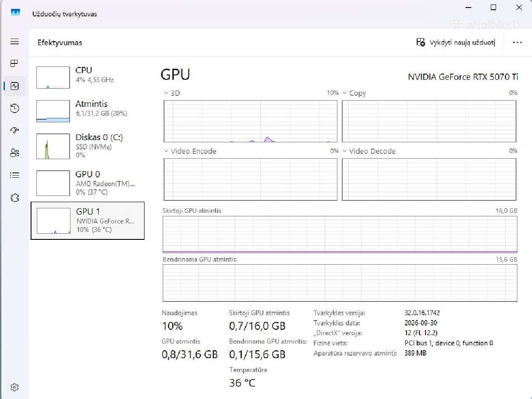Screen dimensions: 532x399
Task: Click reserved memory value '389 MB'
Action: tap(415, 353)
